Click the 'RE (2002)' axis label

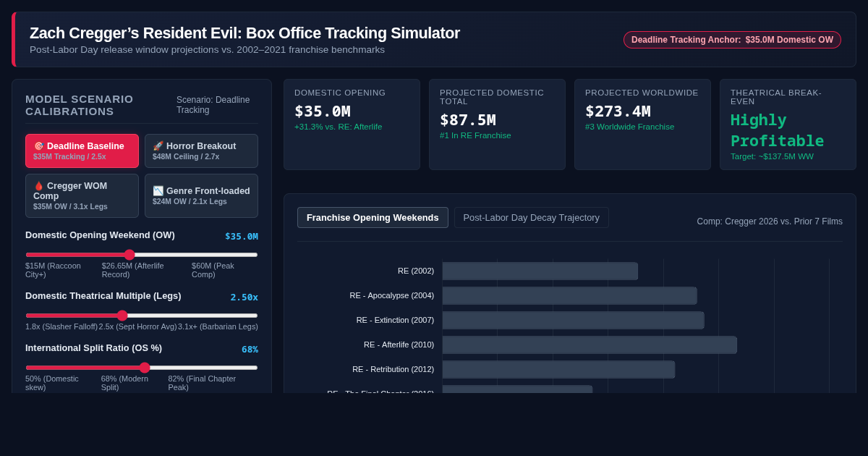[x=416, y=271]
